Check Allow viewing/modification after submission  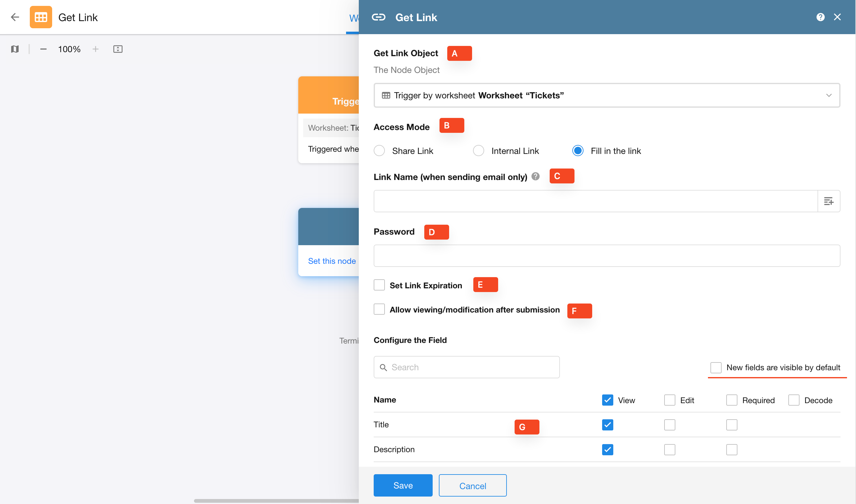coord(379,309)
